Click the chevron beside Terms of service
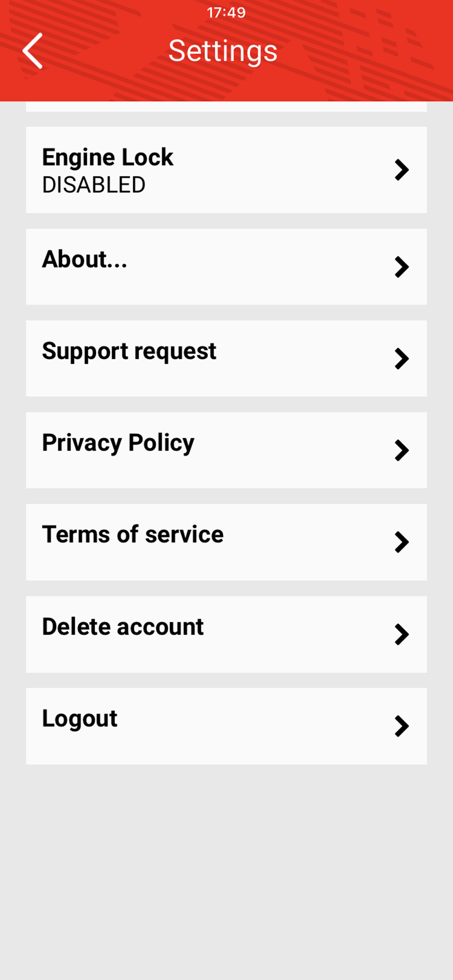 402,542
